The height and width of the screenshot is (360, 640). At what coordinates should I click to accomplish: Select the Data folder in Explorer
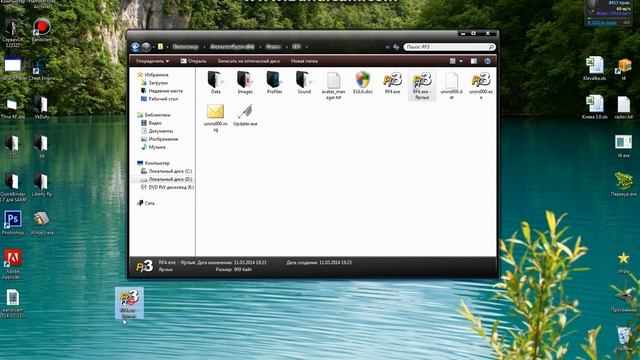[216, 82]
